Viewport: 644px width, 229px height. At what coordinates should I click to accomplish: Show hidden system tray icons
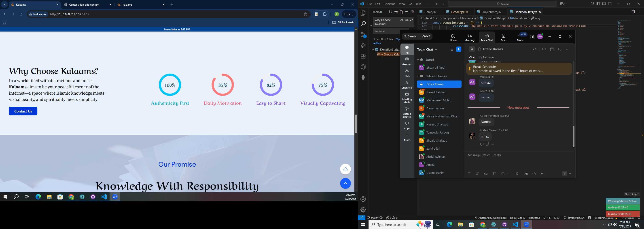pyautogui.click(x=604, y=225)
